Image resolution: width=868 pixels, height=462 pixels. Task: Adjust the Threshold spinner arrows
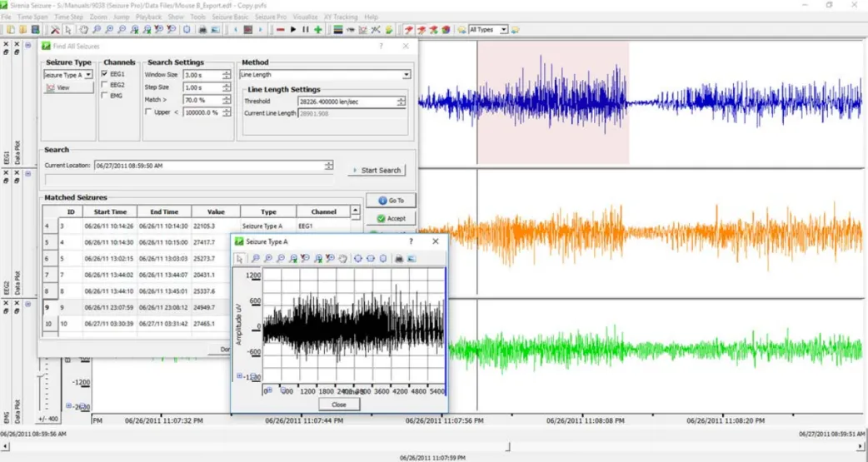[x=401, y=102]
